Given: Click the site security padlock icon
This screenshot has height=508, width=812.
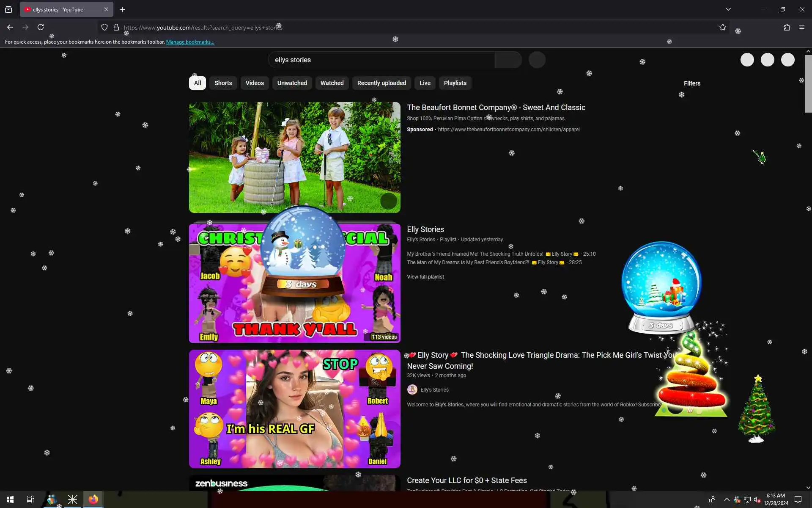Looking at the screenshot, I should tap(116, 27).
